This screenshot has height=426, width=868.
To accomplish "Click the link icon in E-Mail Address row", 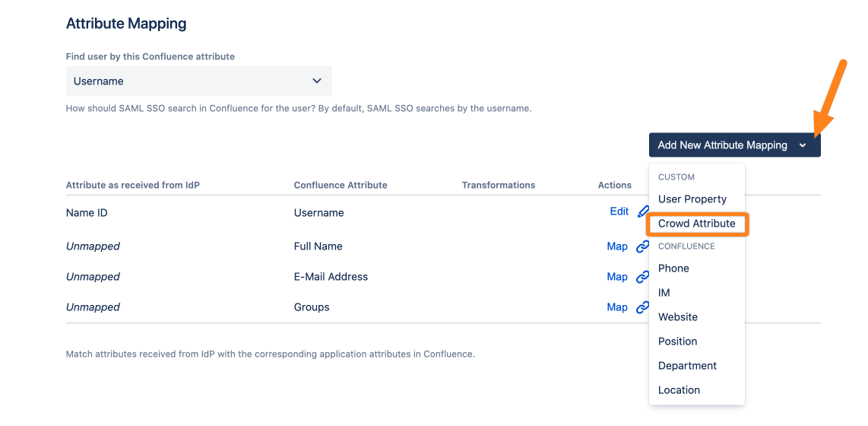I will [642, 277].
